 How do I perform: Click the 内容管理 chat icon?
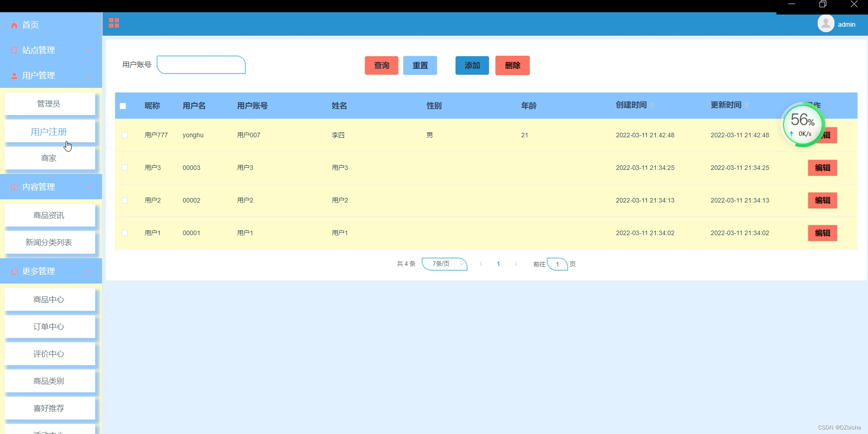coord(15,188)
